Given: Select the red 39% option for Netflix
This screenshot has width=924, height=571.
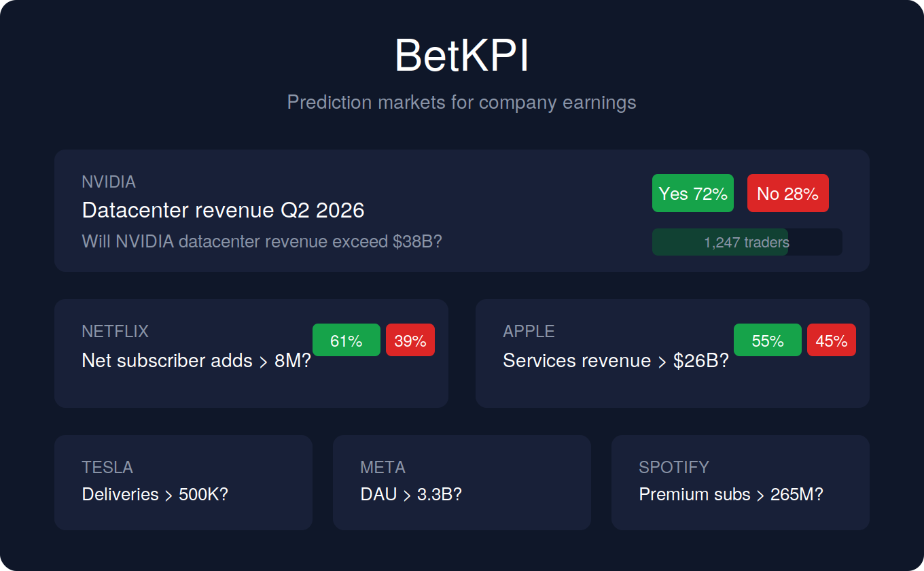Looking at the screenshot, I should pos(410,340).
